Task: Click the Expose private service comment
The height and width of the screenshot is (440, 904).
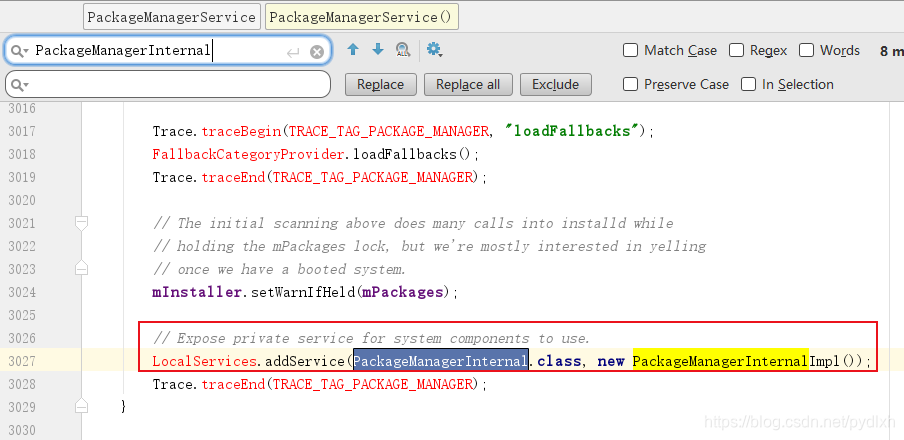Action: click(x=372, y=339)
